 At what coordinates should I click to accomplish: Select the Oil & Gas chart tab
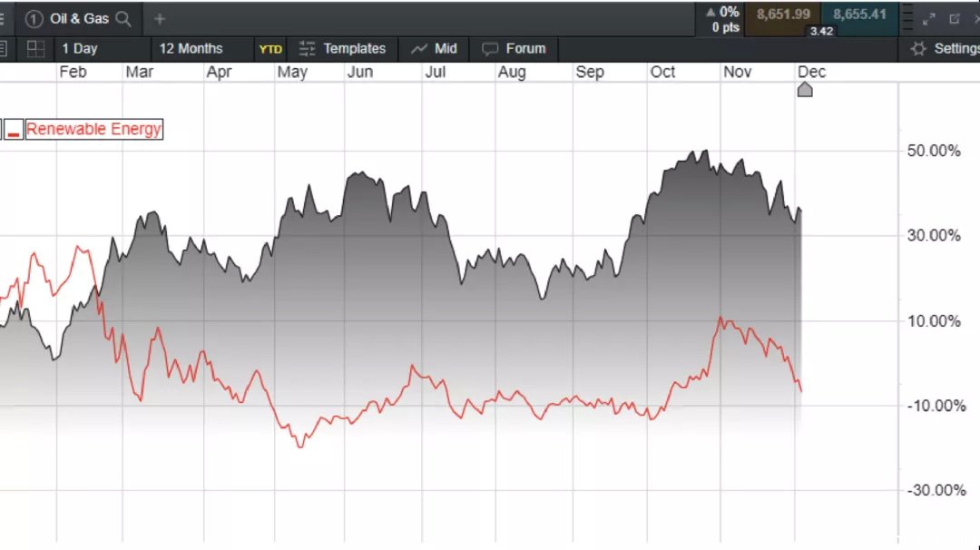(x=79, y=19)
